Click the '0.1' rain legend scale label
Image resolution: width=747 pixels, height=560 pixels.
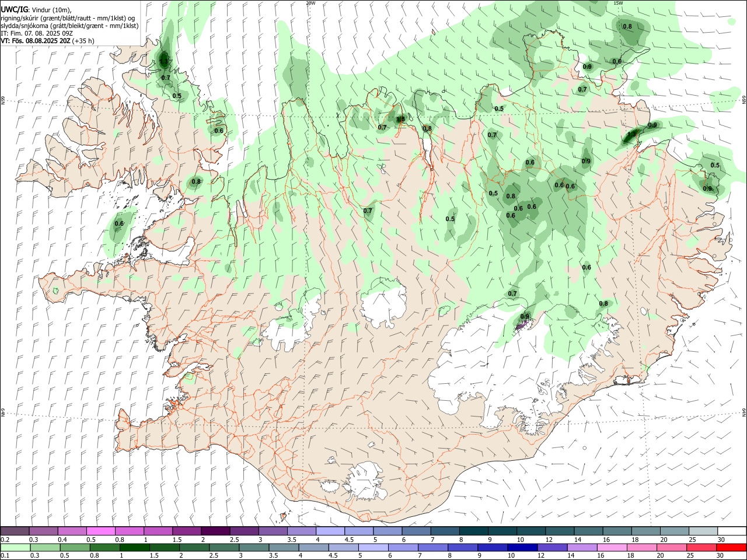tap(5, 556)
